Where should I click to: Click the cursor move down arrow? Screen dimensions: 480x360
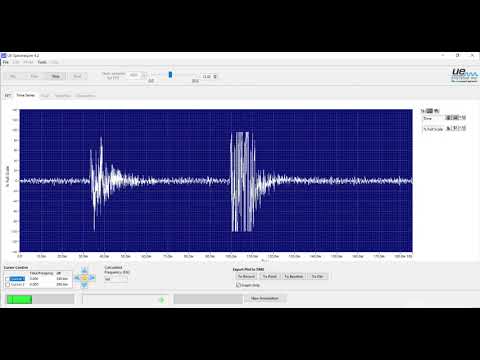(84, 285)
